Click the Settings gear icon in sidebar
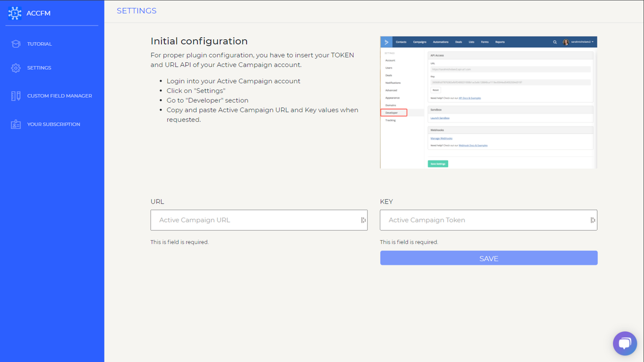 coord(16,68)
